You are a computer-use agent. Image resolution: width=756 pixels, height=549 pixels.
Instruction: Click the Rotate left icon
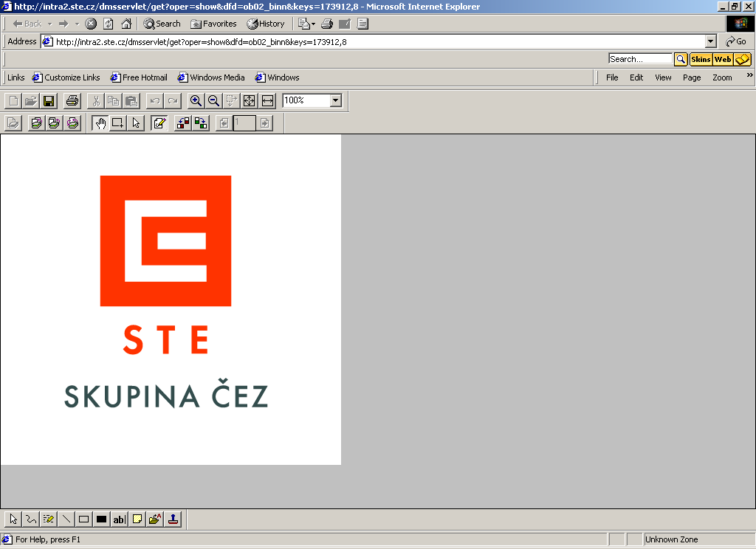pyautogui.click(x=183, y=123)
